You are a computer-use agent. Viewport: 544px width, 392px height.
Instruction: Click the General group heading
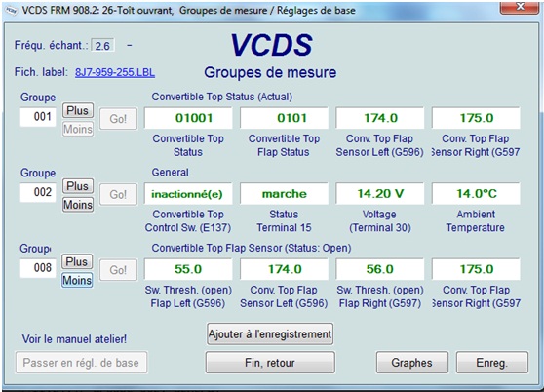(170, 172)
